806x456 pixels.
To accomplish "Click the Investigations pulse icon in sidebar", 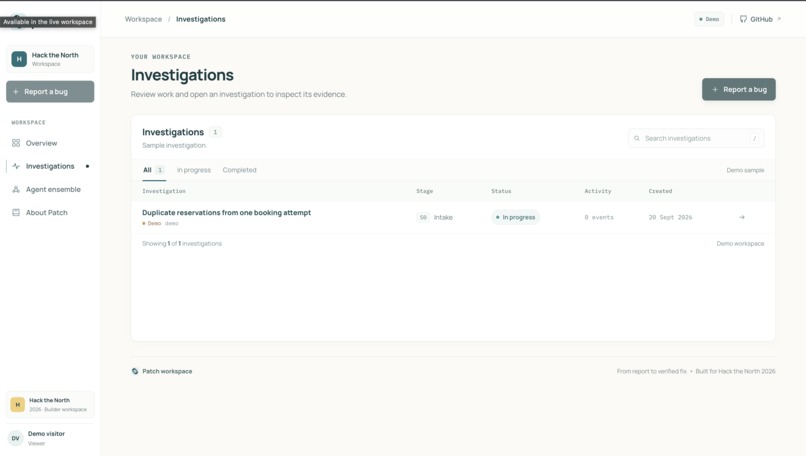I will [16, 166].
